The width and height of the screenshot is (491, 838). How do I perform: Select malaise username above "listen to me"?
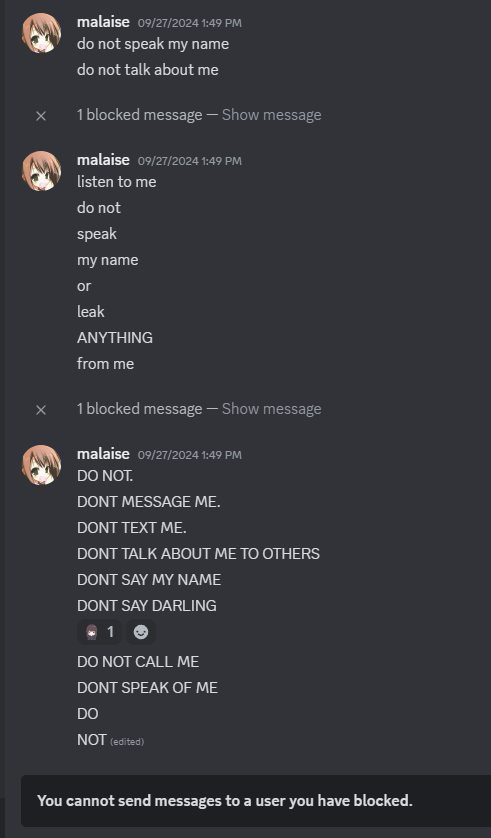click(103, 160)
